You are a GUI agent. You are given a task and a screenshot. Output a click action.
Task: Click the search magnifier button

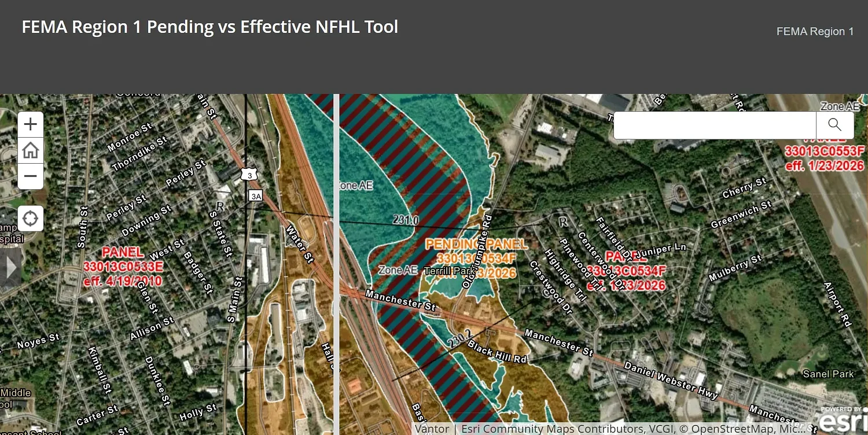834,125
